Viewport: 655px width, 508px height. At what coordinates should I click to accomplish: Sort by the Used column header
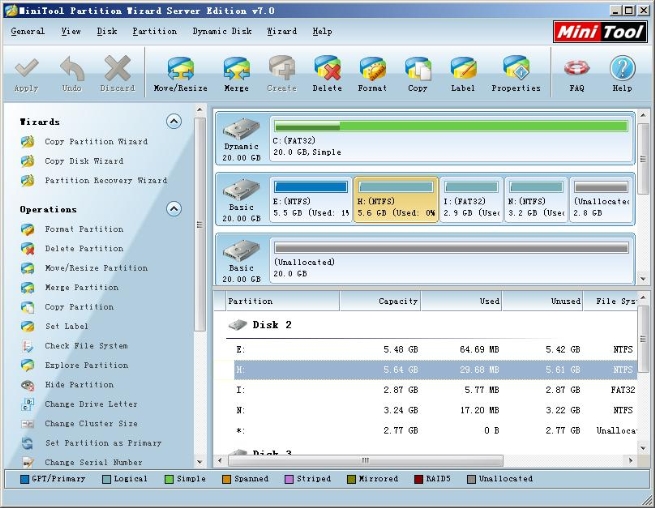pyautogui.click(x=461, y=301)
